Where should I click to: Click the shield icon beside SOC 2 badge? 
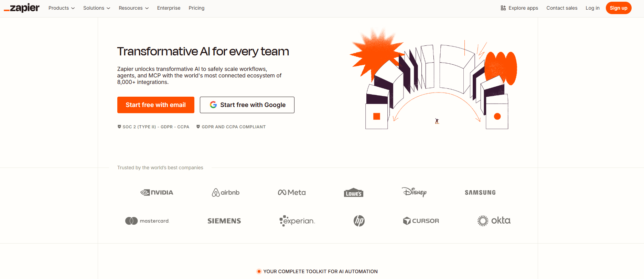point(119,127)
